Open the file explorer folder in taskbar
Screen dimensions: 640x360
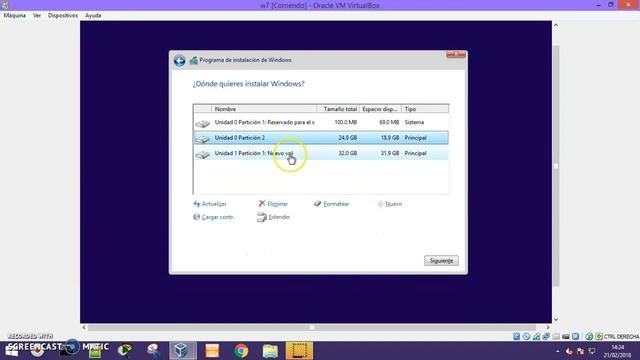(270, 351)
